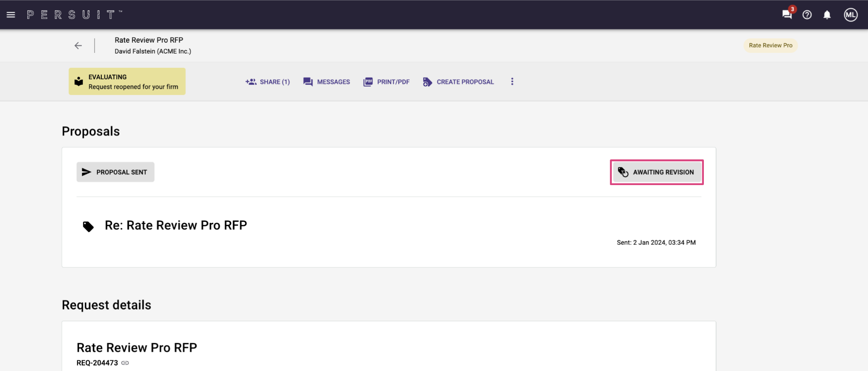Open the ML user avatar menu
Viewport: 868px width, 371px height.
[x=851, y=15]
